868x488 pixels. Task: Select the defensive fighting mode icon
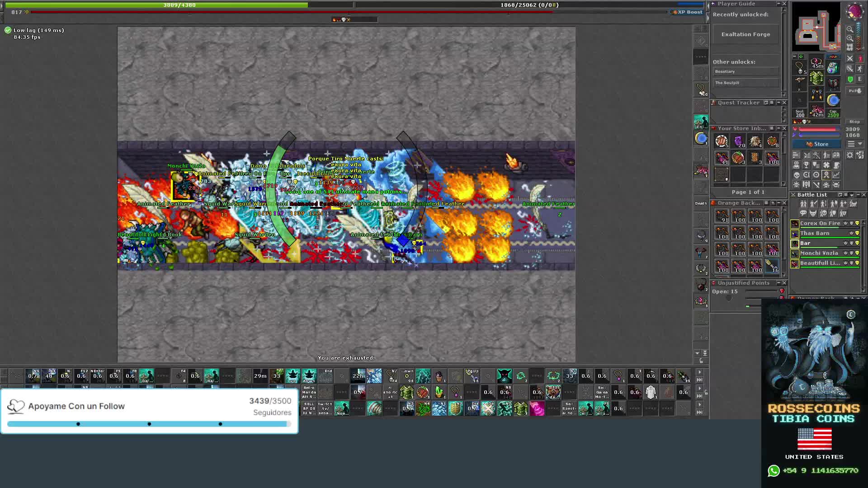tap(850, 69)
